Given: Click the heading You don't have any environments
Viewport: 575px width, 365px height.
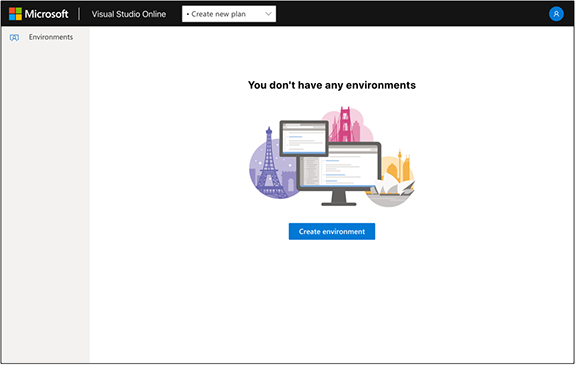Looking at the screenshot, I should (332, 85).
